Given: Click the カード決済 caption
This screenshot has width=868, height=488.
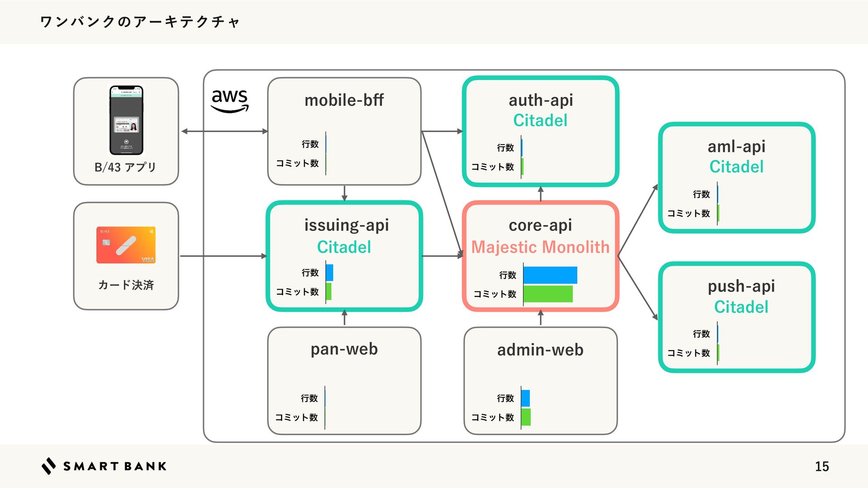Looking at the screenshot, I should [126, 285].
